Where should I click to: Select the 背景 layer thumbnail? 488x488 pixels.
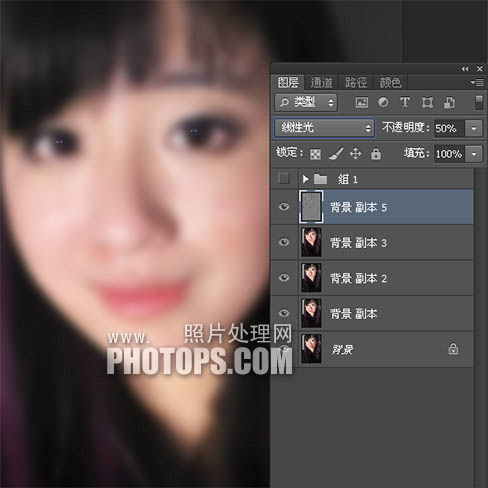pos(311,349)
